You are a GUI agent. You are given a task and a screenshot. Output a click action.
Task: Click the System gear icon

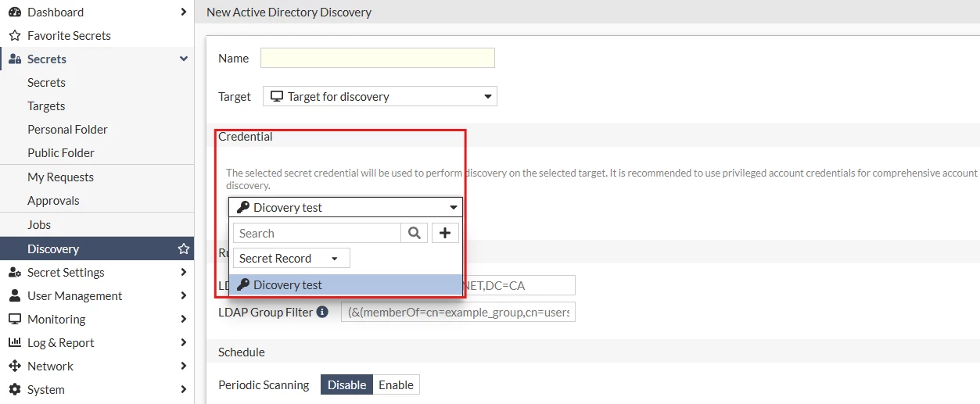[14, 389]
